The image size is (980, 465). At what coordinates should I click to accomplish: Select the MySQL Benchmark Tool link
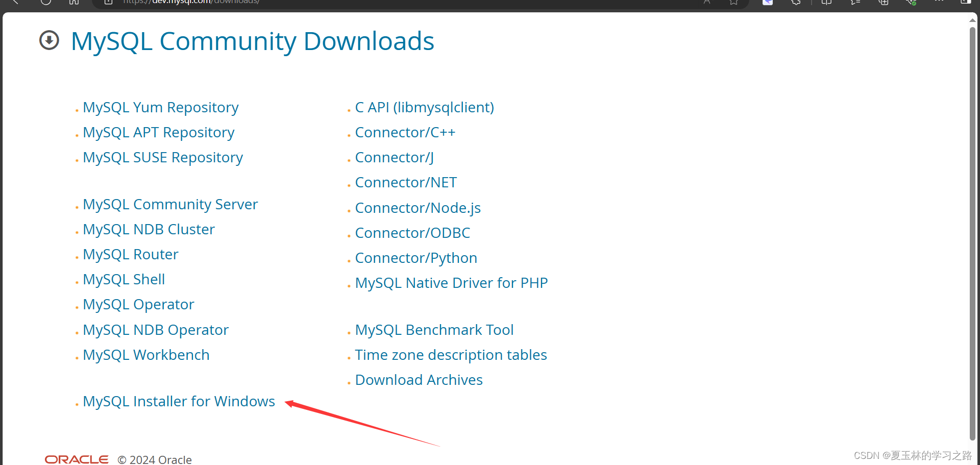pos(434,330)
